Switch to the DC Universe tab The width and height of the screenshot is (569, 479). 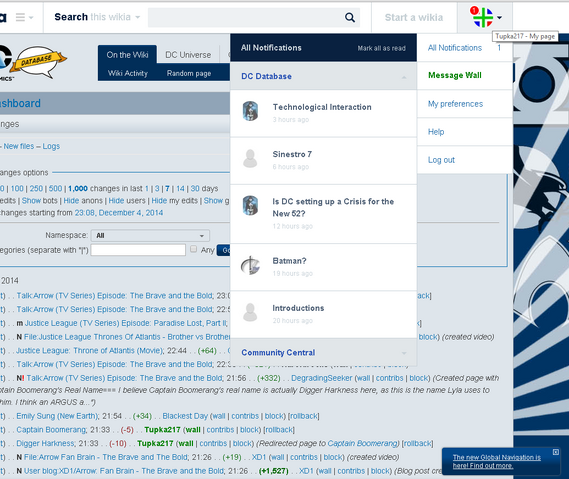(188, 55)
